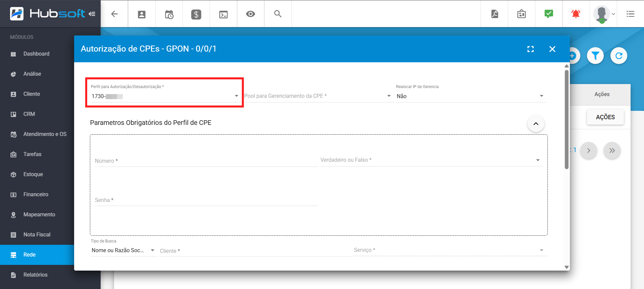
Task: Open the Análise module
Action: click(x=37, y=74)
